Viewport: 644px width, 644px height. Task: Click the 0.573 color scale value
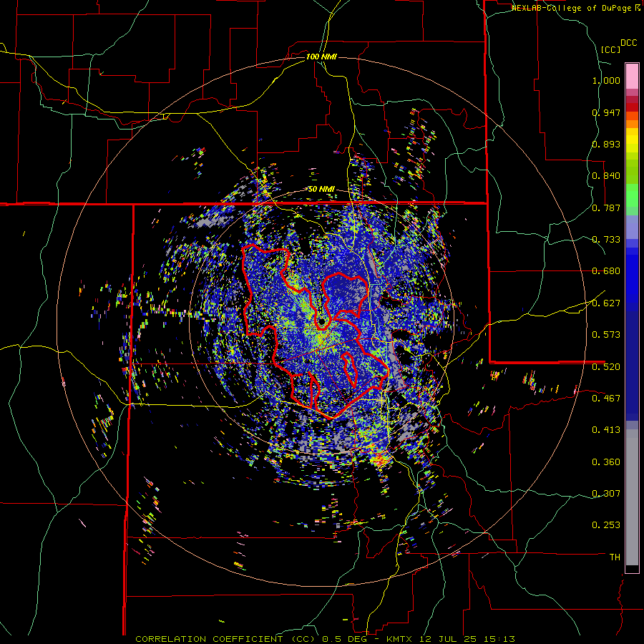point(606,335)
